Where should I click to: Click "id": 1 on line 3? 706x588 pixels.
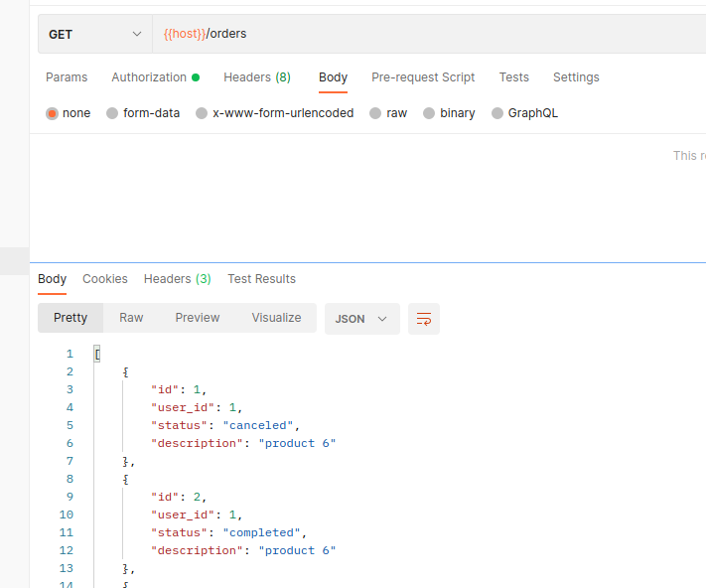click(179, 389)
